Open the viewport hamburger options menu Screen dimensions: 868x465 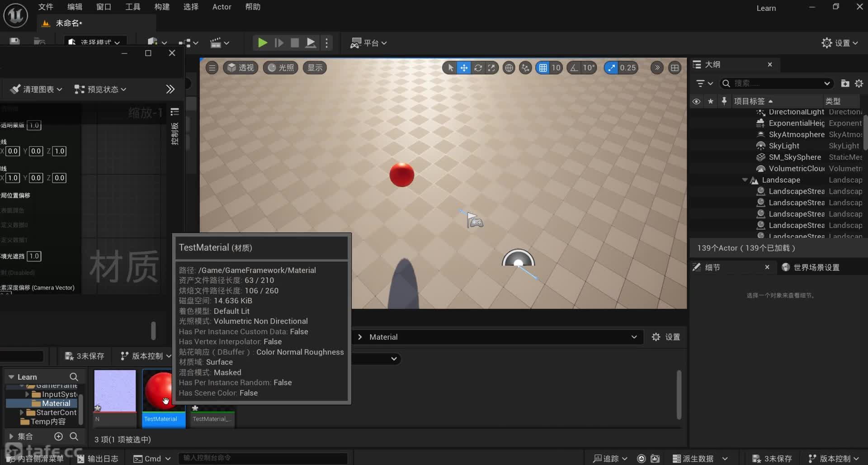(x=212, y=68)
